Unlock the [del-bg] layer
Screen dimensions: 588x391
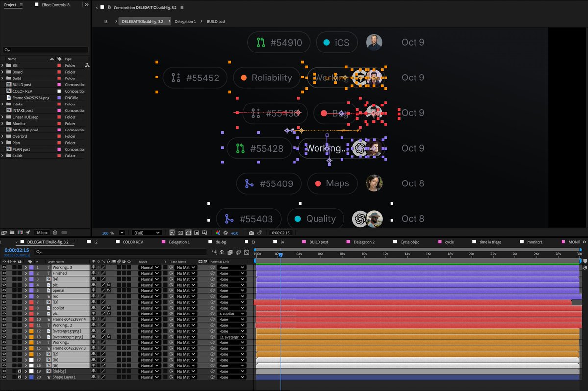[20, 371]
